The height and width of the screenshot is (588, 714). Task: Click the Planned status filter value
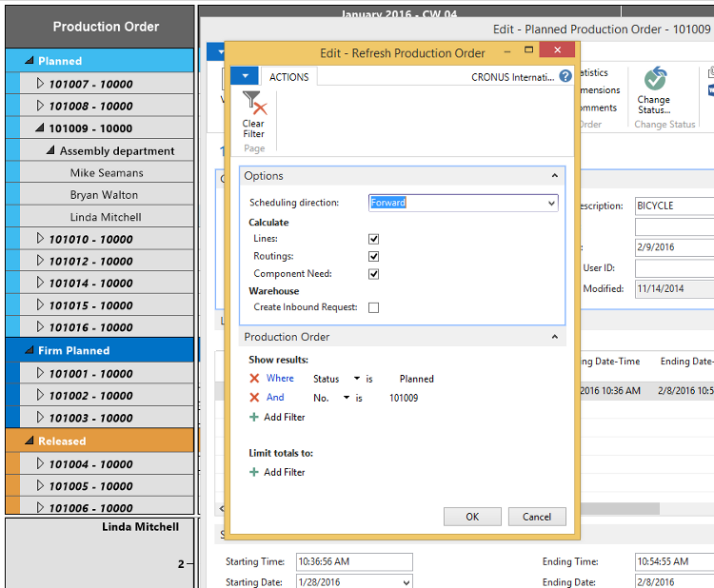pyautogui.click(x=416, y=379)
